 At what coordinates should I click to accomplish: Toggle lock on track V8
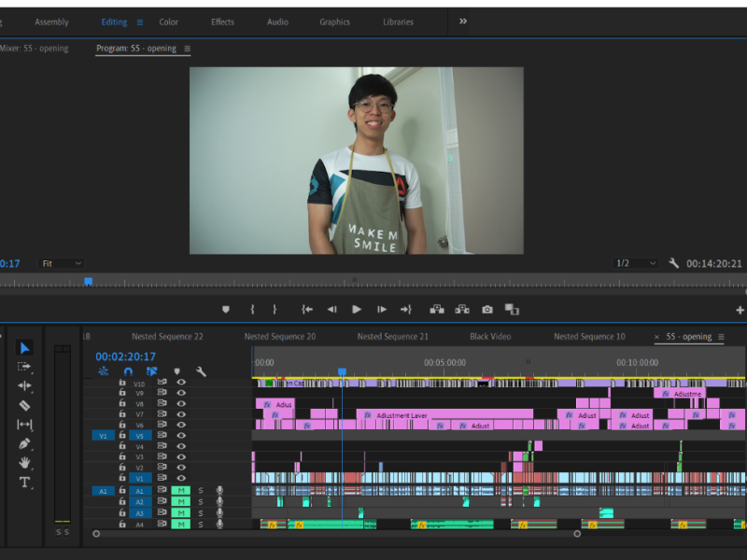(x=122, y=404)
